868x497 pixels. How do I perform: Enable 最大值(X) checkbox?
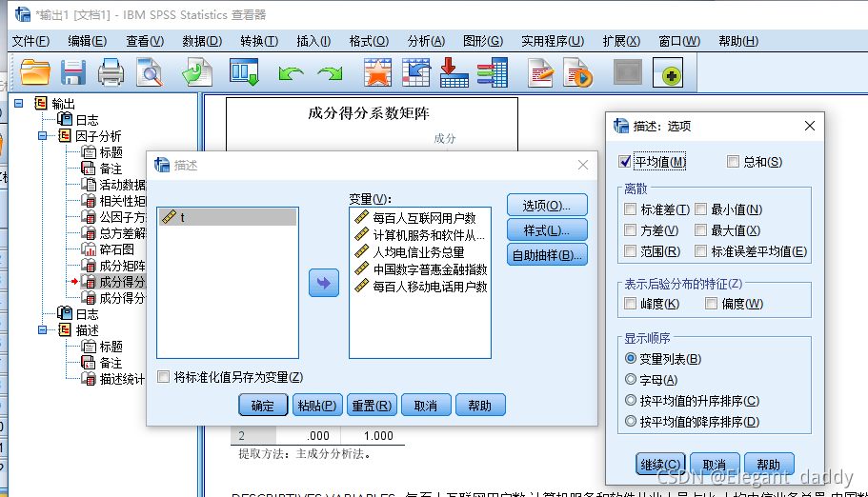(x=701, y=230)
